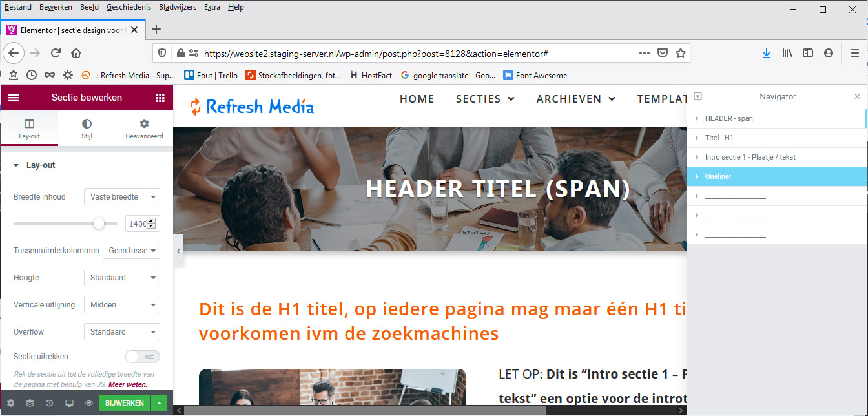This screenshot has height=416, width=868.
Task: Click the content width slider handle
Action: 99,224
